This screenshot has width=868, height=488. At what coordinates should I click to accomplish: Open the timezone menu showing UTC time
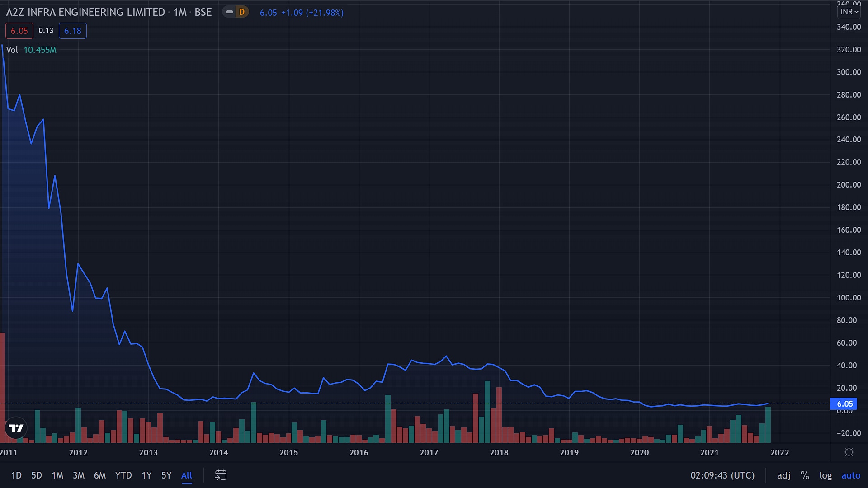click(x=722, y=475)
